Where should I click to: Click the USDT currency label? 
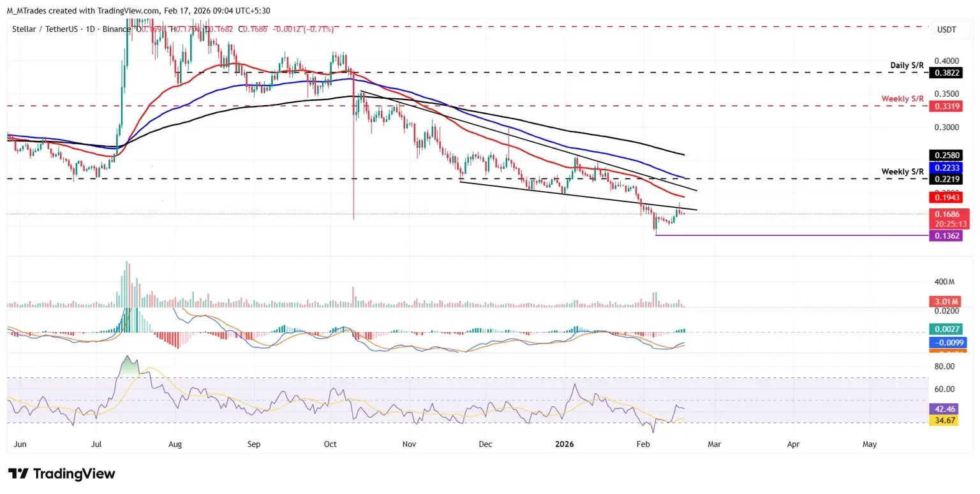[947, 29]
